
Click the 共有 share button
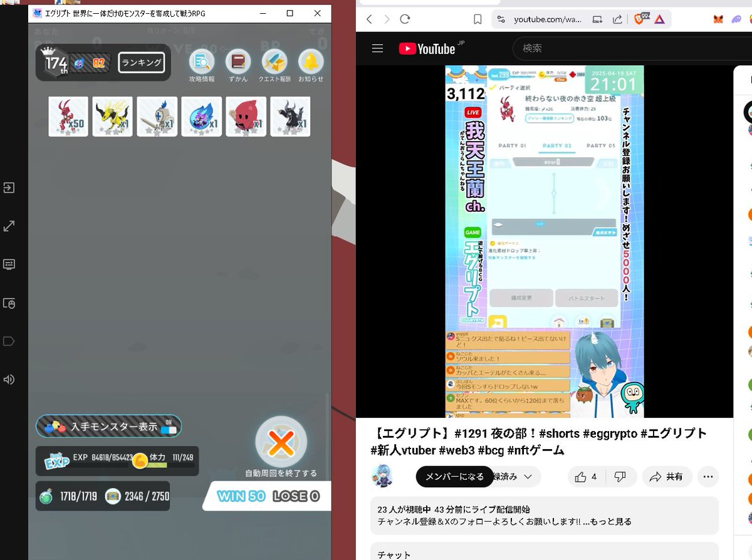666,477
